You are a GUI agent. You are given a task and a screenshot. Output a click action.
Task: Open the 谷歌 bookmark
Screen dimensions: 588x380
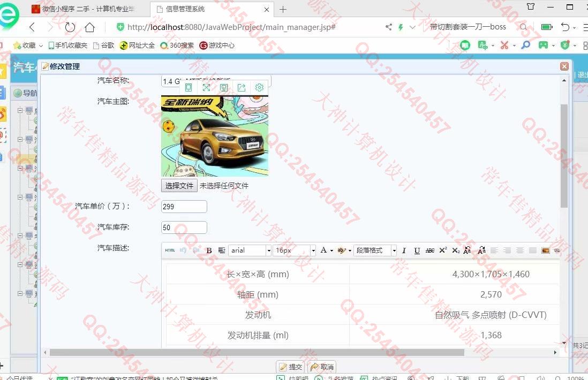[103, 45]
